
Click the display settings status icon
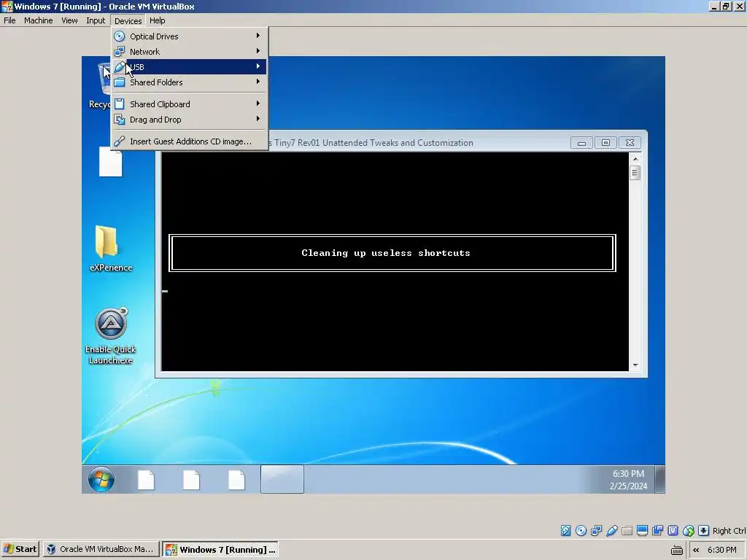tap(642, 531)
